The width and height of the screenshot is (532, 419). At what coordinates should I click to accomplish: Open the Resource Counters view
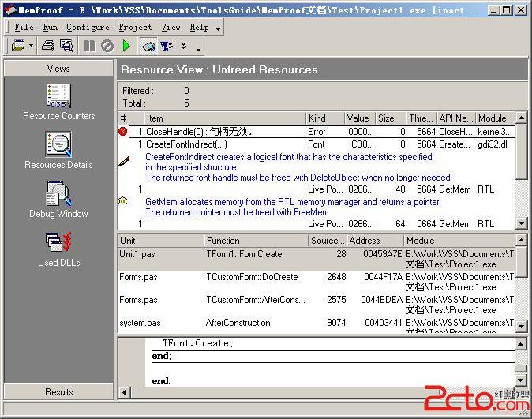(x=58, y=102)
